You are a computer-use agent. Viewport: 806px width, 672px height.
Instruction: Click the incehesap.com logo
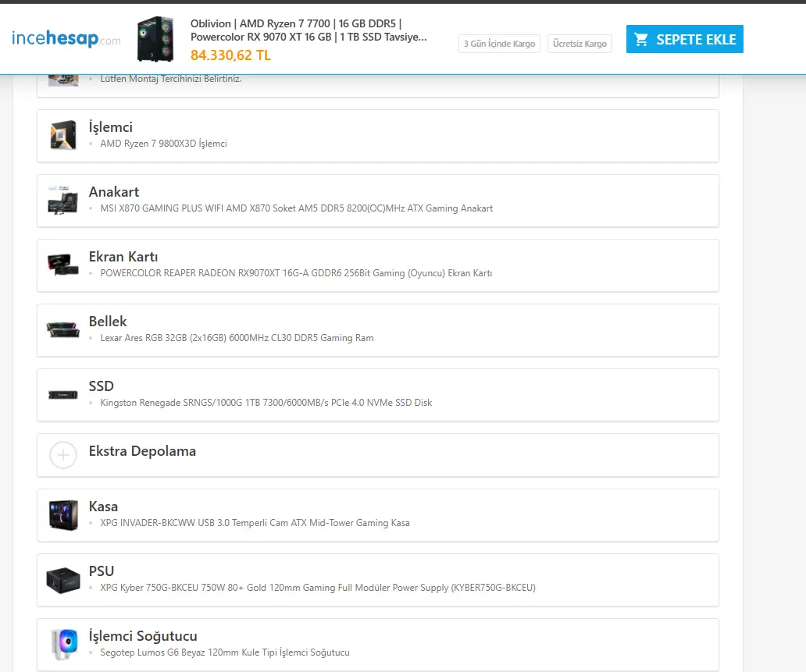point(66,38)
